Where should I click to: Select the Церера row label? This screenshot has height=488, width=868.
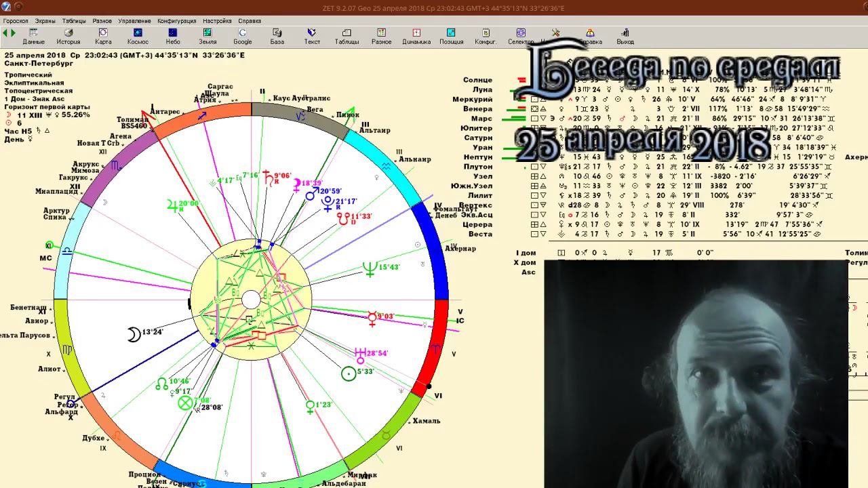coord(477,224)
